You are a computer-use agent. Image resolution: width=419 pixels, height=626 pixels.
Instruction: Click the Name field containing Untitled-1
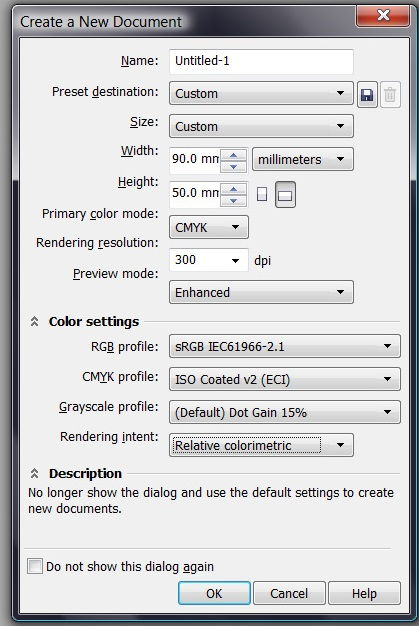(x=261, y=61)
